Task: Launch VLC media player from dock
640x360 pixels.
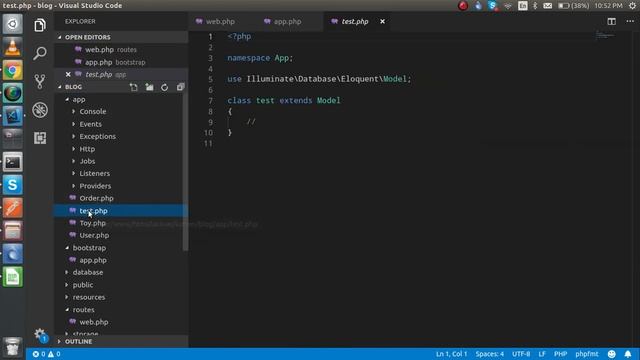Action: tap(13, 47)
